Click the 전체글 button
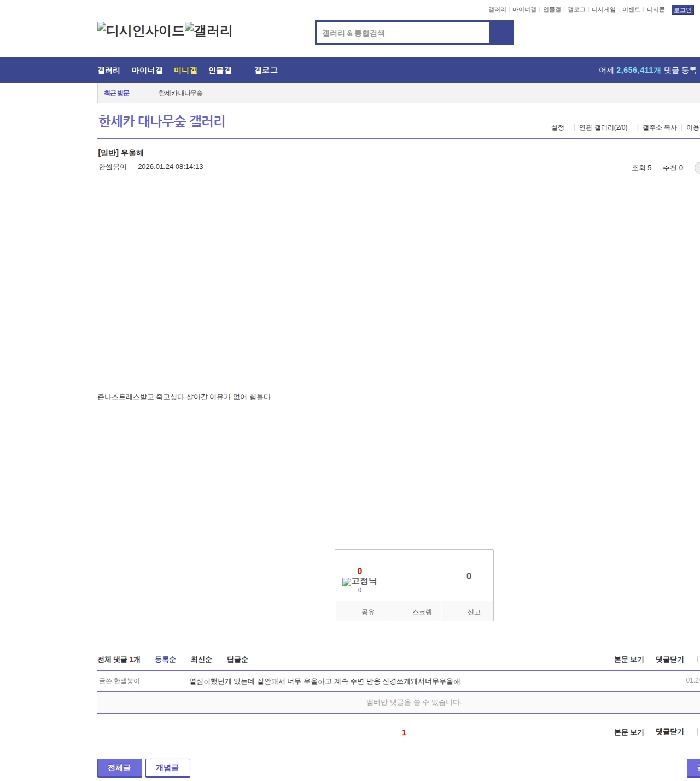The width and height of the screenshot is (700, 781). [x=120, y=768]
